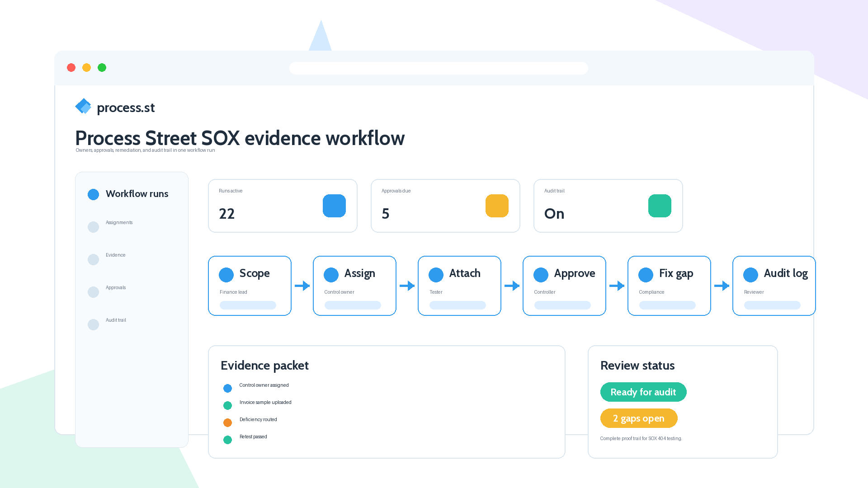This screenshot has width=868, height=488.
Task: Click the grey dot beside Approvals in sidebar
Action: pyautogui.click(x=93, y=292)
